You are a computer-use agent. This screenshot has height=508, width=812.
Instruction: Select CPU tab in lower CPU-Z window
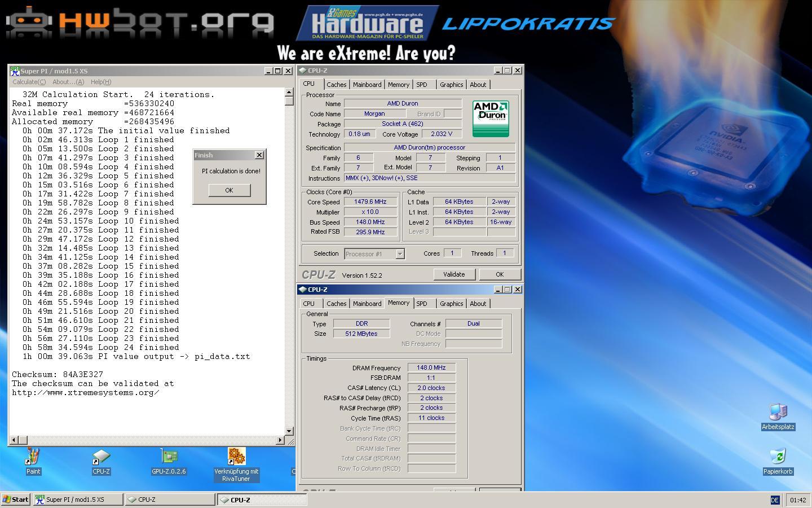tap(309, 304)
